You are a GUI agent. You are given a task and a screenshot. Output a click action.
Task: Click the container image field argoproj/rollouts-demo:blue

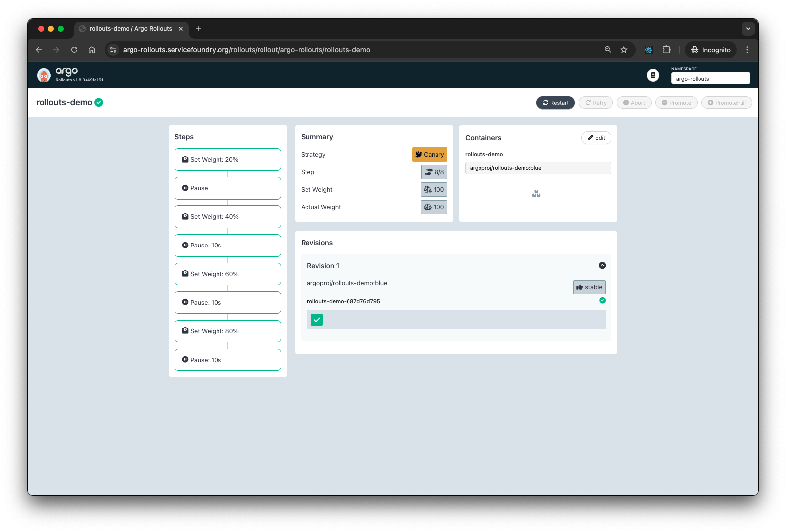point(538,168)
